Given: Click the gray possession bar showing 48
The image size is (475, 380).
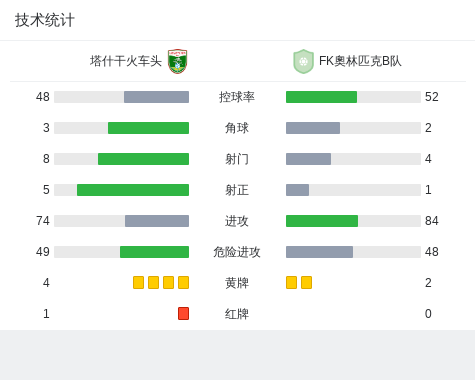Looking at the screenshot, I should [156, 97].
